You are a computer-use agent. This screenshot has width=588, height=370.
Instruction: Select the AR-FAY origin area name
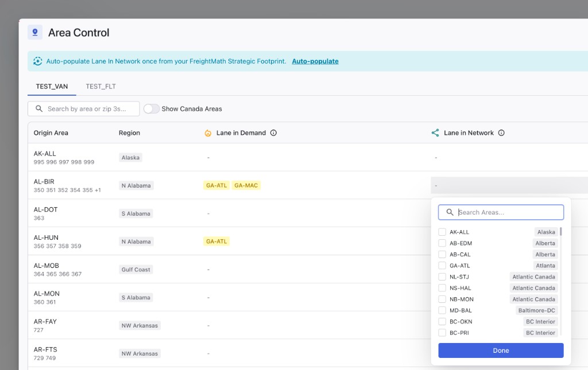pyautogui.click(x=45, y=322)
